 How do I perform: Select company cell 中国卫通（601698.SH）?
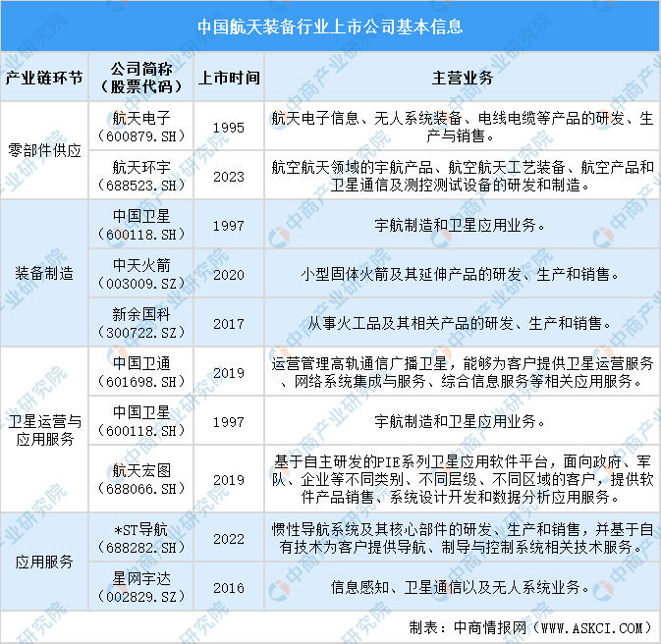point(141,372)
